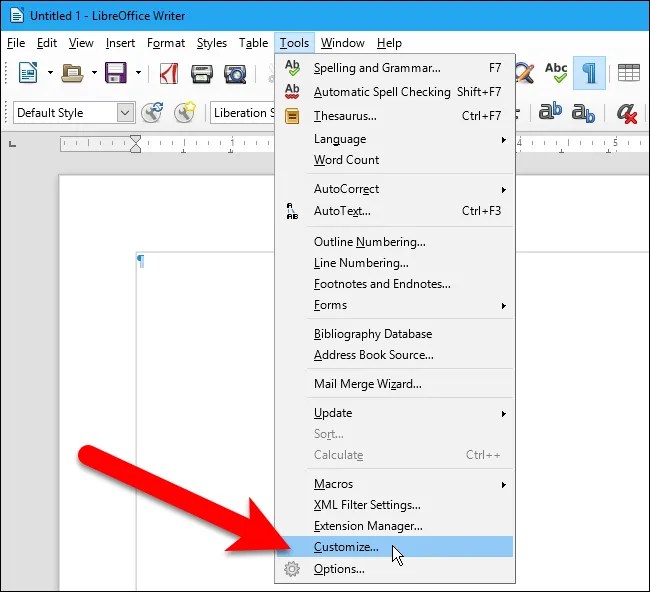Click the Export as PDF icon
This screenshot has width=650, height=592.
point(169,73)
